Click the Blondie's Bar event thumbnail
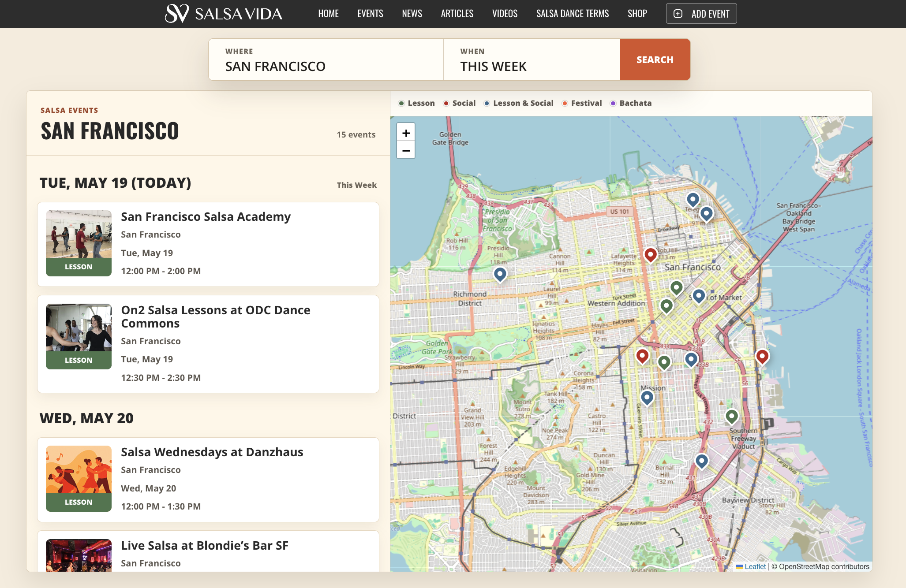The height and width of the screenshot is (588, 906). click(79, 555)
